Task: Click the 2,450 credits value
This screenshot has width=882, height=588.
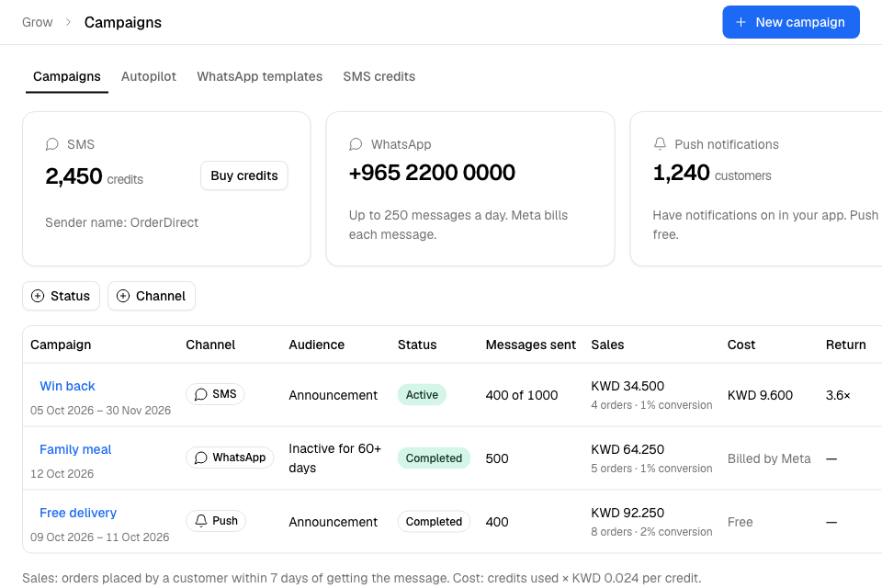Action: tap(94, 176)
